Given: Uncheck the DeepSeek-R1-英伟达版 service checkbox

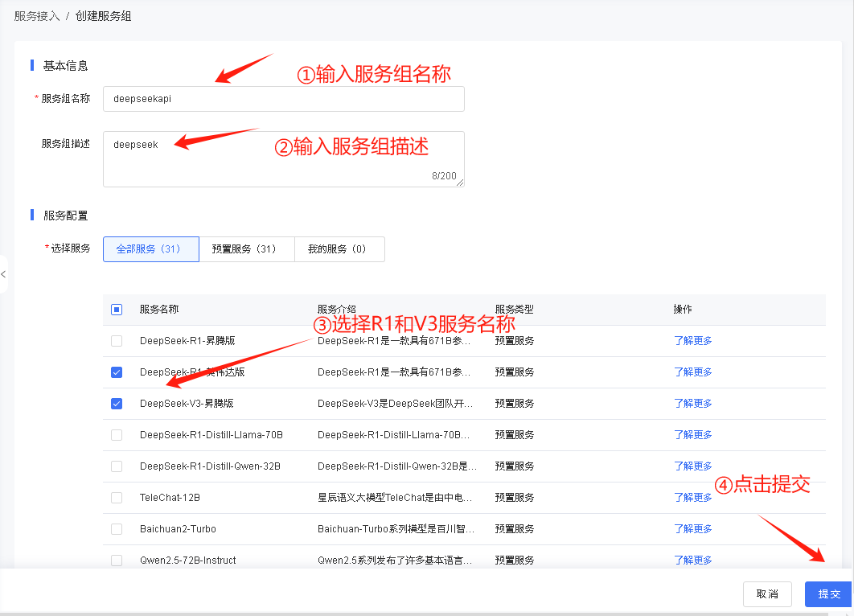Looking at the screenshot, I should pyautogui.click(x=117, y=372).
